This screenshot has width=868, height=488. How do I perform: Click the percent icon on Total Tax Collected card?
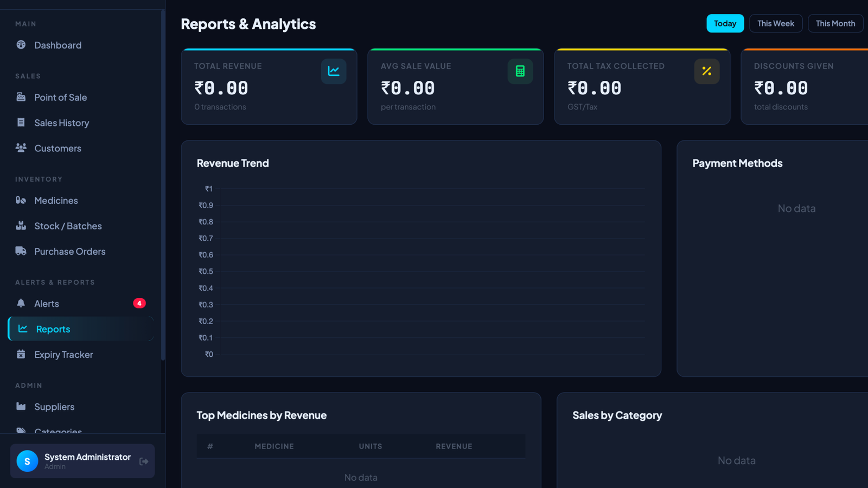(707, 71)
